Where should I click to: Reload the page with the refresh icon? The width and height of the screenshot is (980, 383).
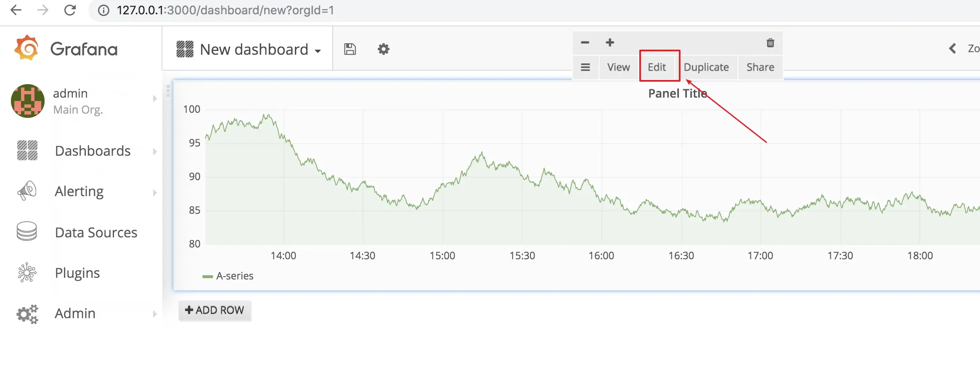pyautogui.click(x=70, y=10)
